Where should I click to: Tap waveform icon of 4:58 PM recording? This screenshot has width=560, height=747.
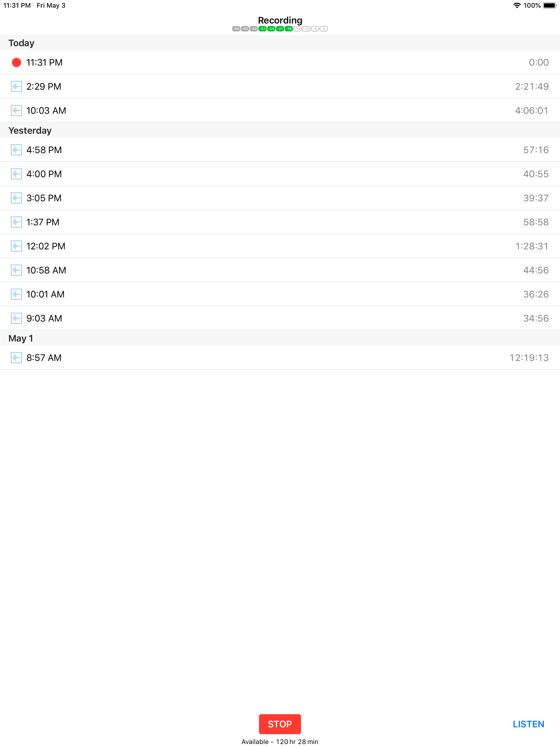click(16, 150)
